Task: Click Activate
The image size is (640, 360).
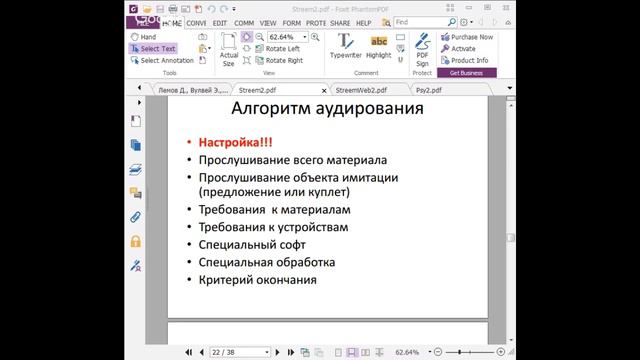Action: coord(458,49)
